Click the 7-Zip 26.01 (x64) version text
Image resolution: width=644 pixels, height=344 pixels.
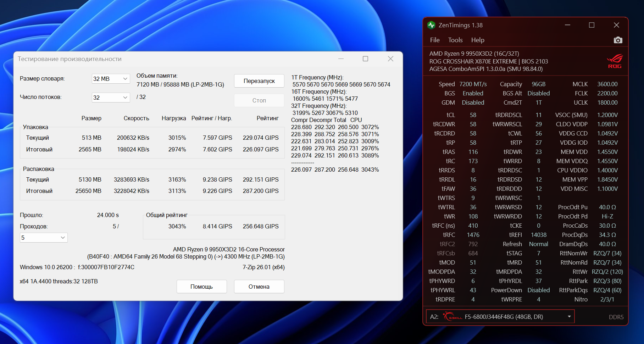[263, 267]
